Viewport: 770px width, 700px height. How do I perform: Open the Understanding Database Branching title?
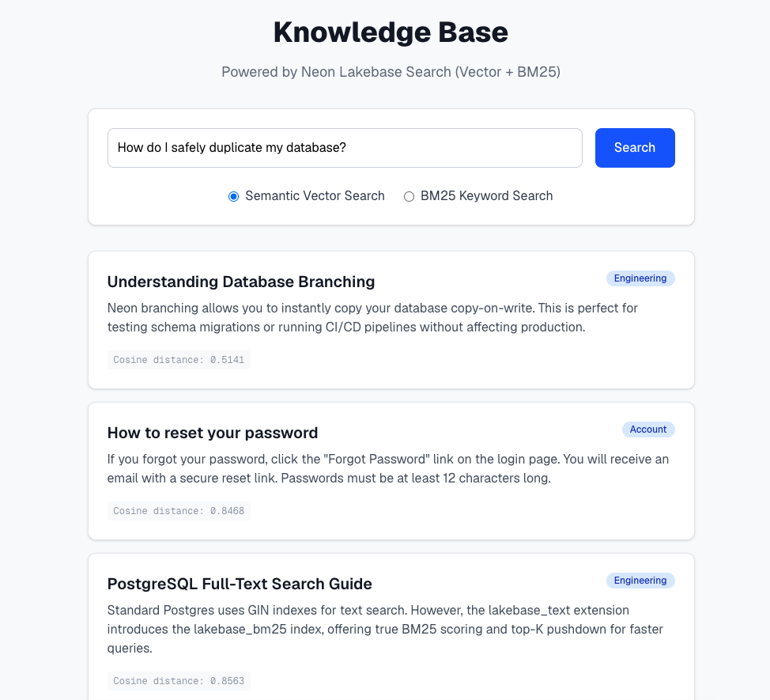[241, 282]
